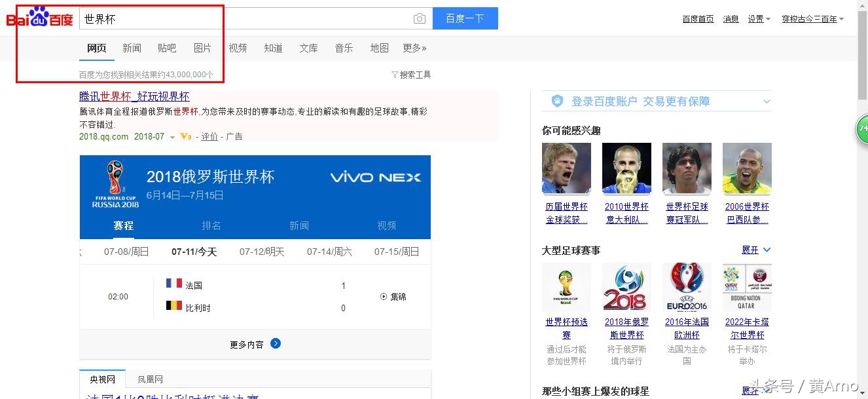
Task: Switch to the 图片 search tab
Action: coord(203,48)
